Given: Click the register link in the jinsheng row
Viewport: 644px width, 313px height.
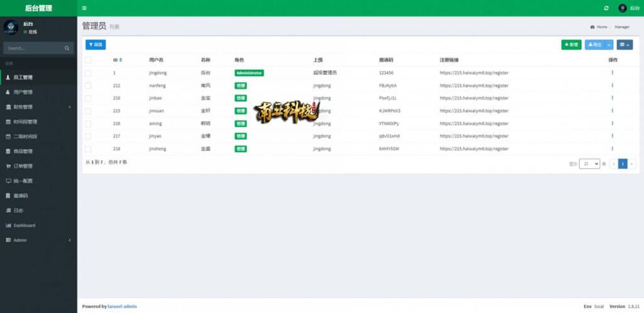Looking at the screenshot, I should click(474, 149).
